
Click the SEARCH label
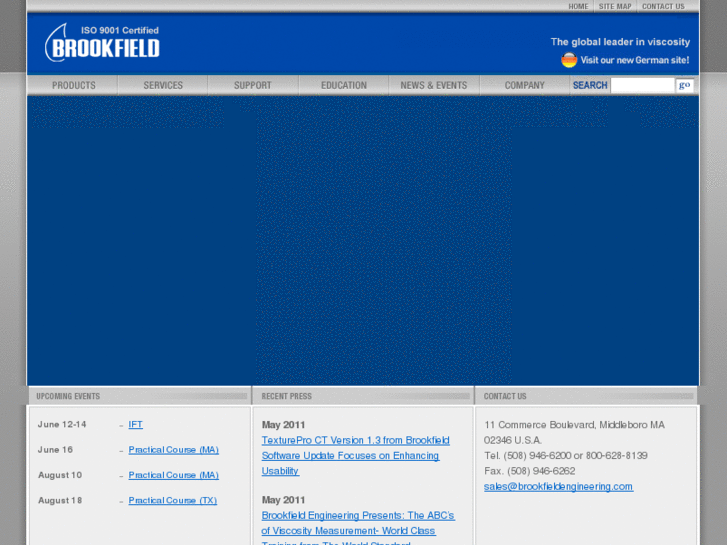[590, 85]
